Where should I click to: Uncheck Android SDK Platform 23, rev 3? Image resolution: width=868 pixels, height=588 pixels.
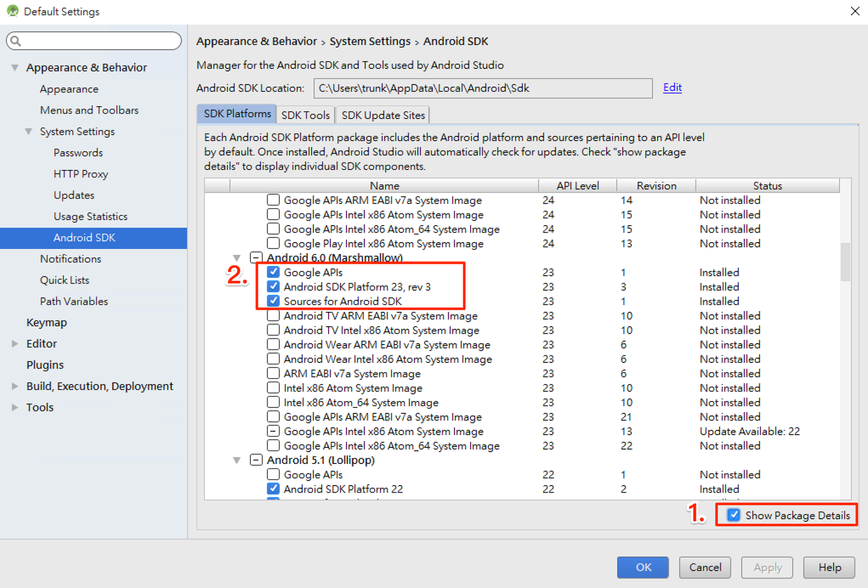[x=273, y=287]
